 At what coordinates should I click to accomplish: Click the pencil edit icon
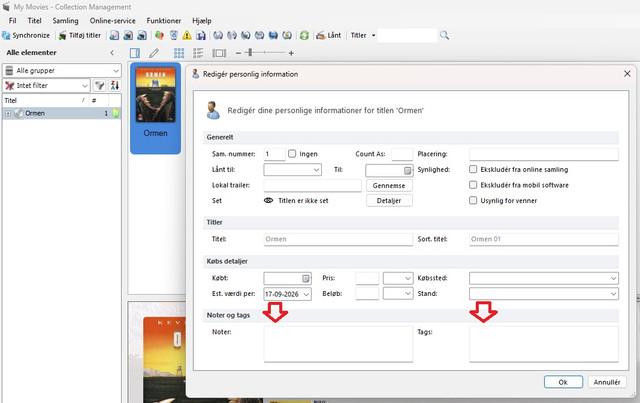[x=154, y=53]
